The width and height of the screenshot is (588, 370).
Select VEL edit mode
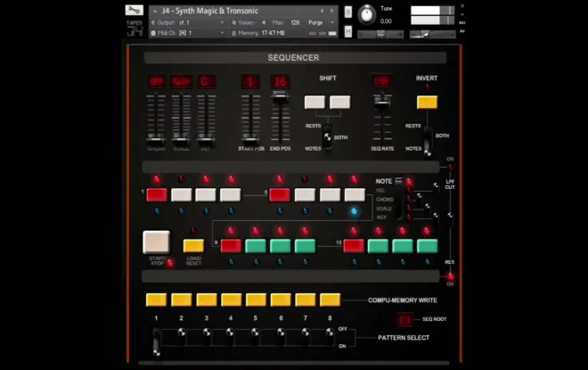pos(380,191)
